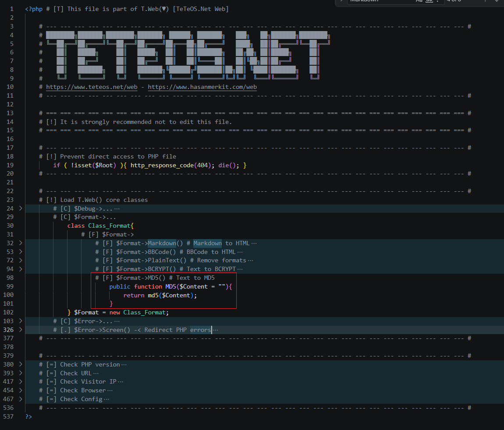The height and width of the screenshot is (430, 504).
Task: Expand folded $Error class at line 103
Action: pyautogui.click(x=21, y=321)
